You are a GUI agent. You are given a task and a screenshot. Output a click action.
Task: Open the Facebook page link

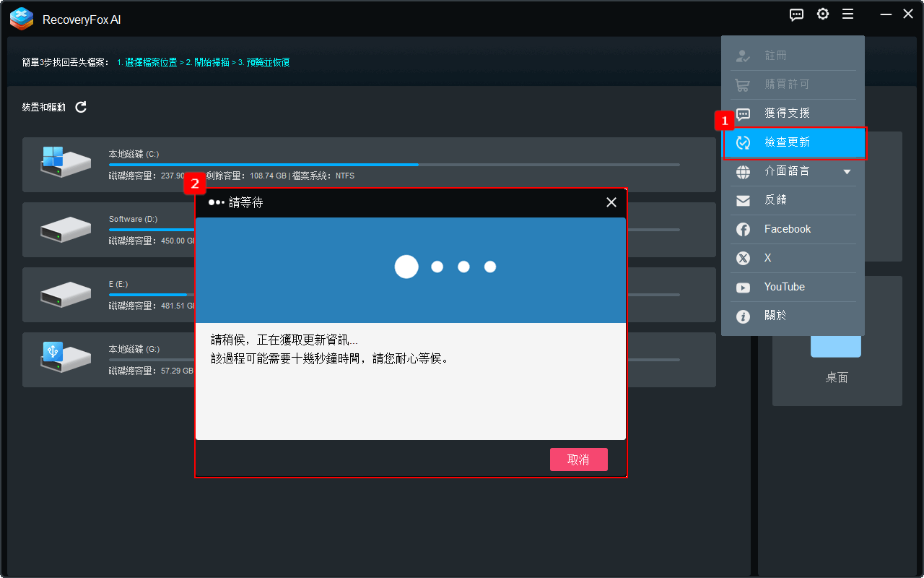788,229
